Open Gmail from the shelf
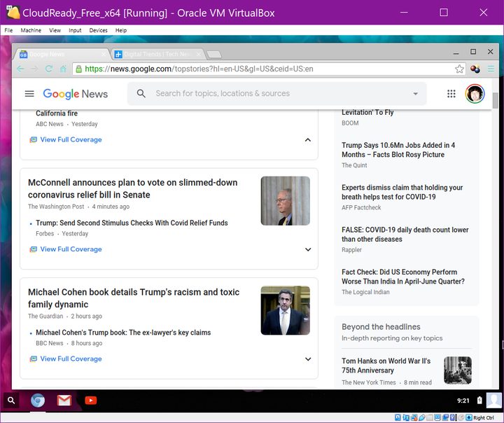Viewport: 504px width, 423px height. pyautogui.click(x=64, y=401)
